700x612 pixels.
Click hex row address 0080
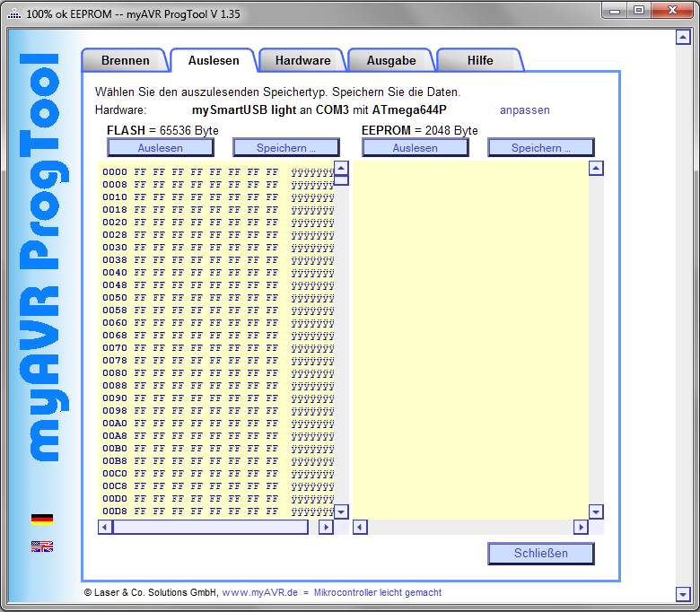point(115,373)
